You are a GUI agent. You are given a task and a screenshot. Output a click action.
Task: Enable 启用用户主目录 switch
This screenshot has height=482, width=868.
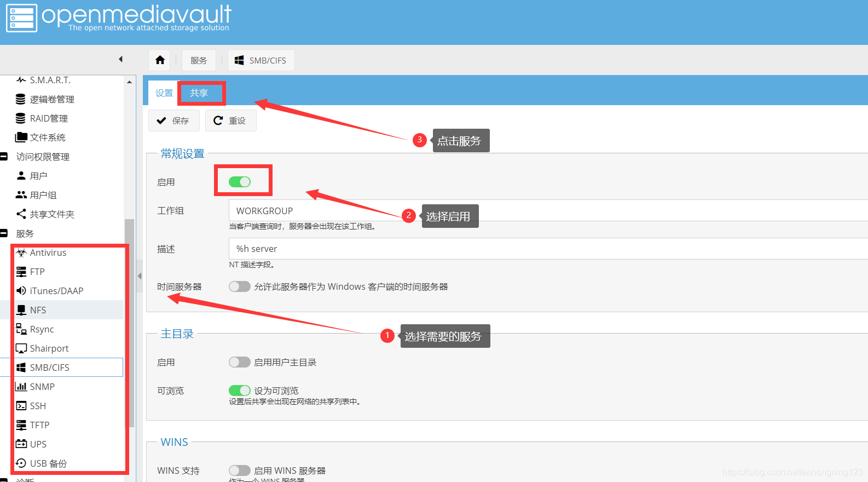[240, 362]
